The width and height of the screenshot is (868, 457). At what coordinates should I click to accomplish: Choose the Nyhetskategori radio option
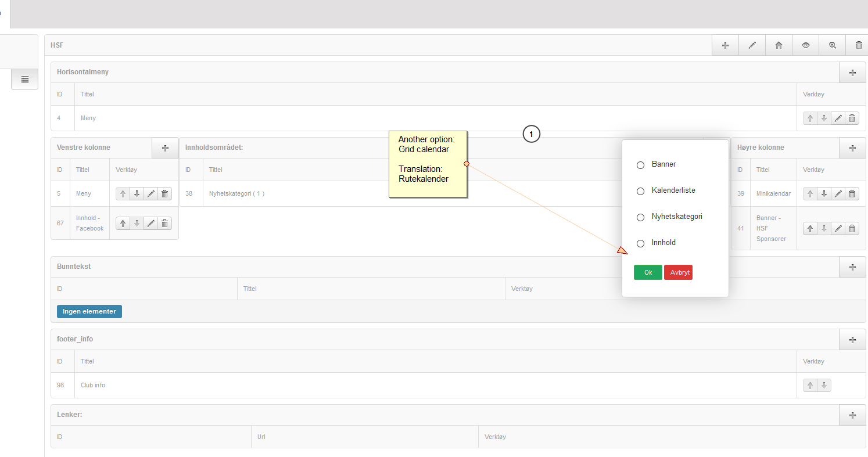(640, 217)
